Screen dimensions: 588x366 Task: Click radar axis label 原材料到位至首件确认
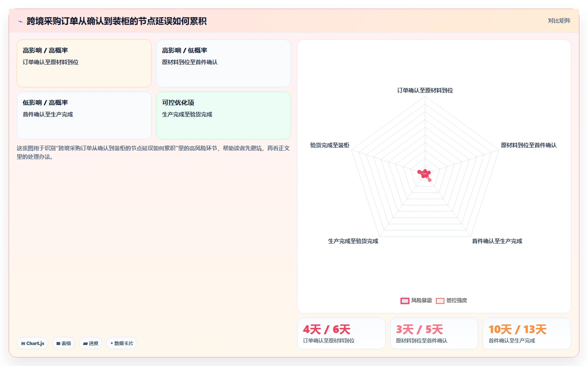[529, 145]
